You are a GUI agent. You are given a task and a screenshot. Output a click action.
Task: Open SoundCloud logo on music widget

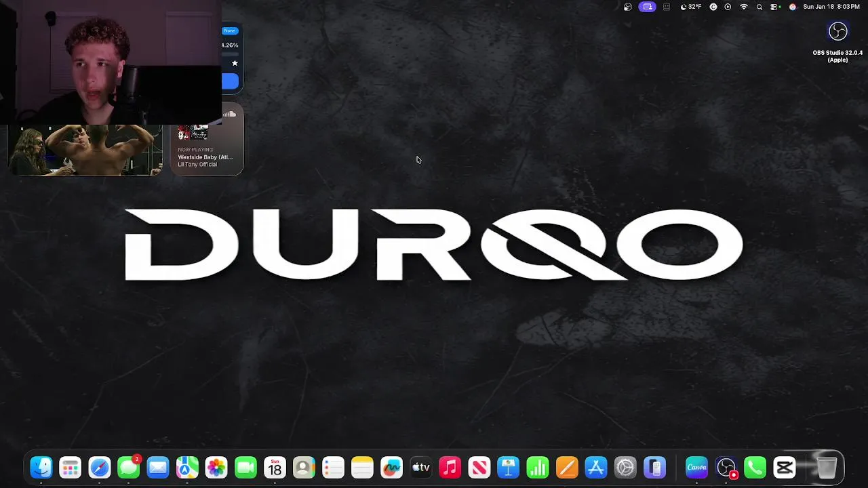click(230, 114)
